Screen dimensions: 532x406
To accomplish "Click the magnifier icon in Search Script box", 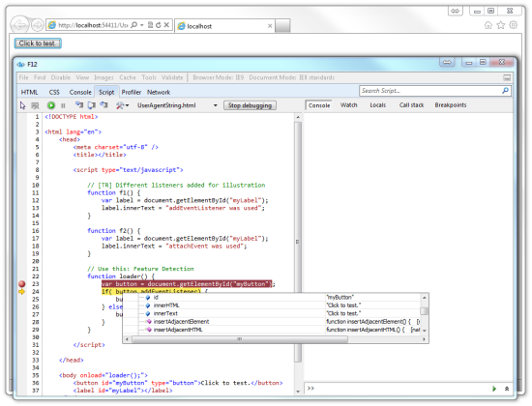I will 506,91.
